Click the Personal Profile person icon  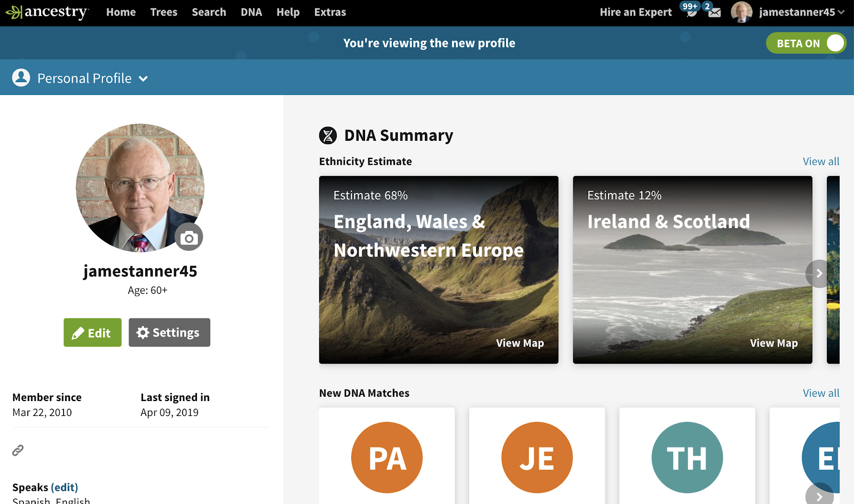21,77
